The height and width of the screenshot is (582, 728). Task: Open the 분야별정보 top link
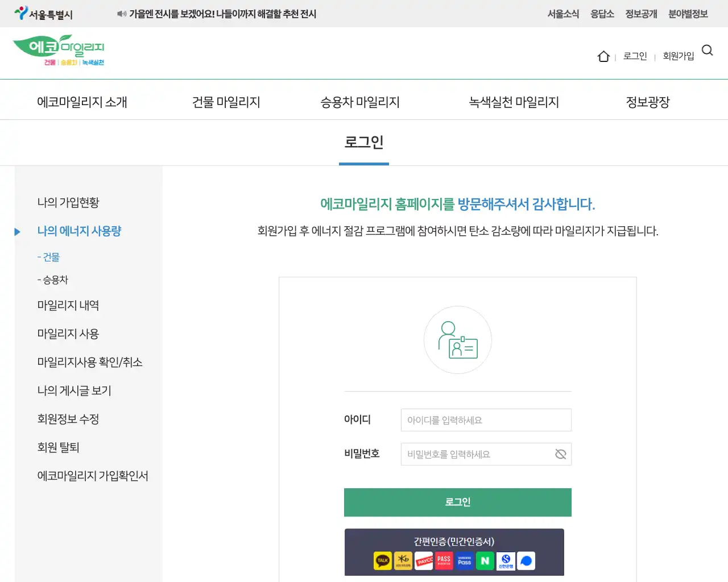point(688,14)
